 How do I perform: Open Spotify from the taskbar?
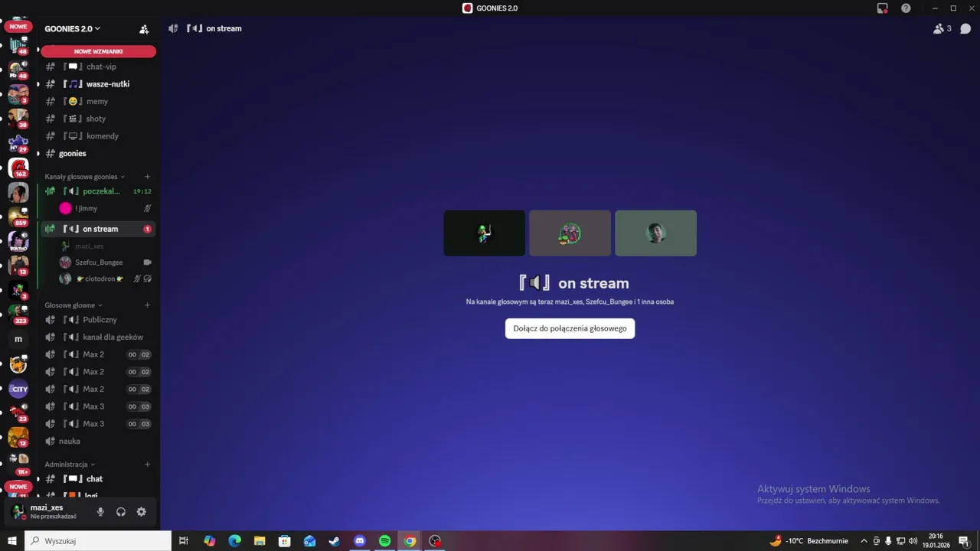[x=385, y=541]
